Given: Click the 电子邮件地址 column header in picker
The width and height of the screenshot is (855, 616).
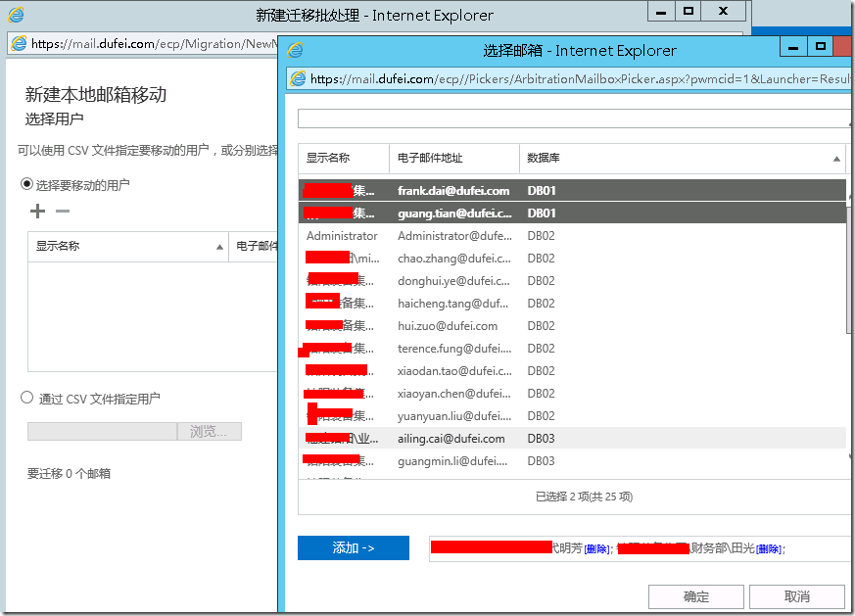Looking at the screenshot, I should 454,159.
